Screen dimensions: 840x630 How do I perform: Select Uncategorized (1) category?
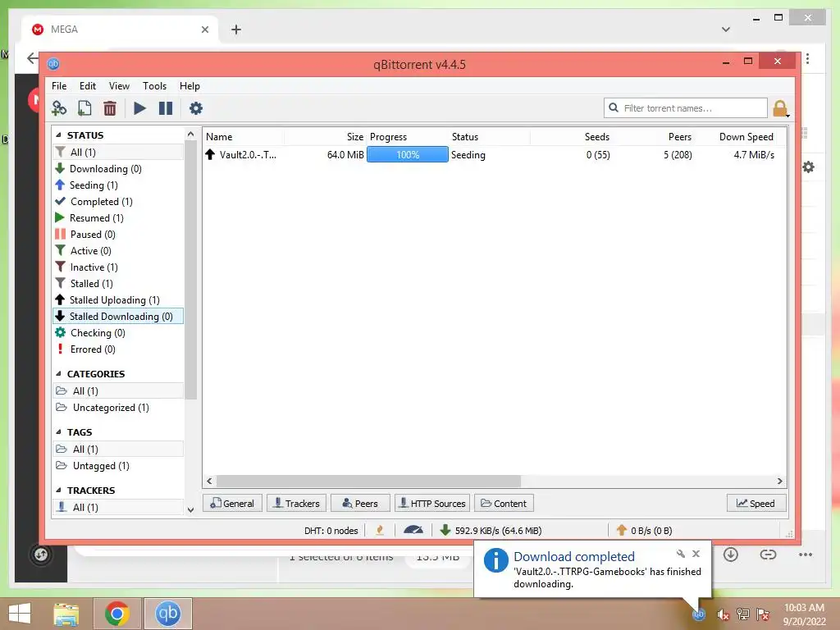pyautogui.click(x=118, y=408)
